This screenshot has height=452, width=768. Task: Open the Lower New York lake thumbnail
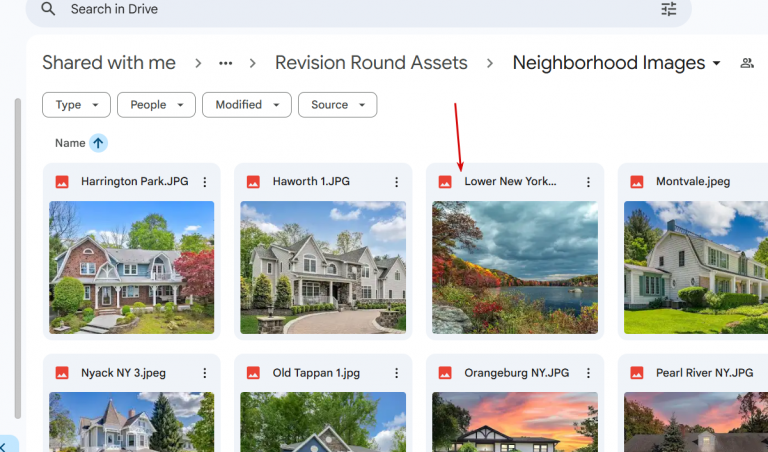coord(515,267)
